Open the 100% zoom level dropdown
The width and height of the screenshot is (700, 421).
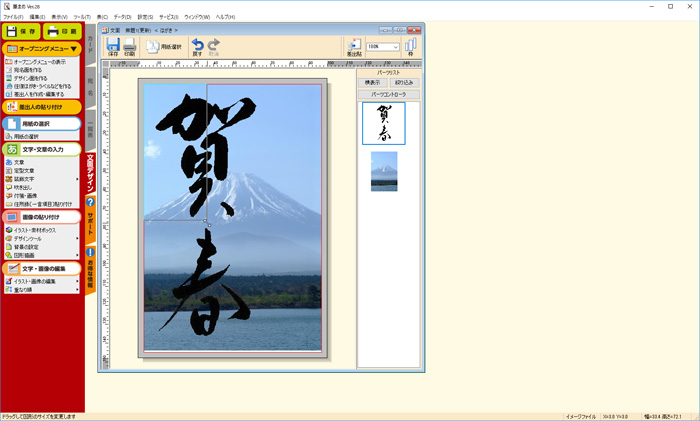(383, 47)
